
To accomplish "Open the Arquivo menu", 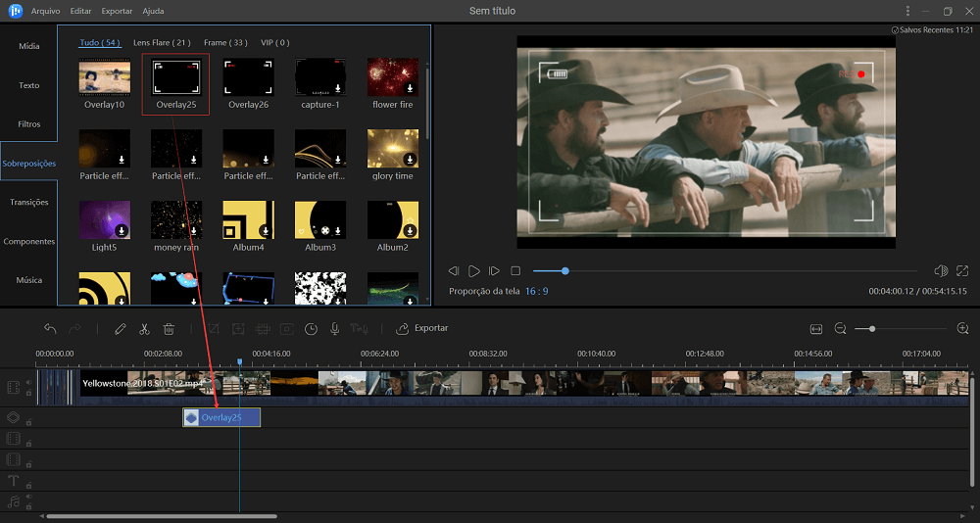I will [46, 11].
